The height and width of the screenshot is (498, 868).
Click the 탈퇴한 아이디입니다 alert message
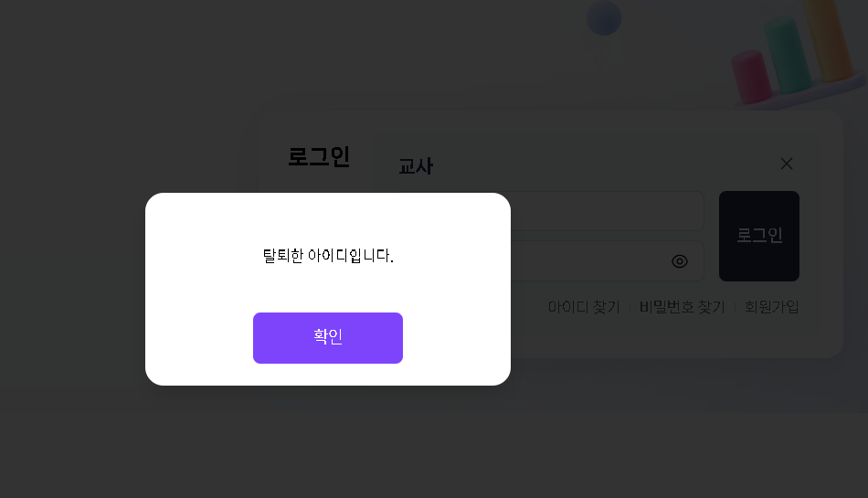click(x=328, y=256)
